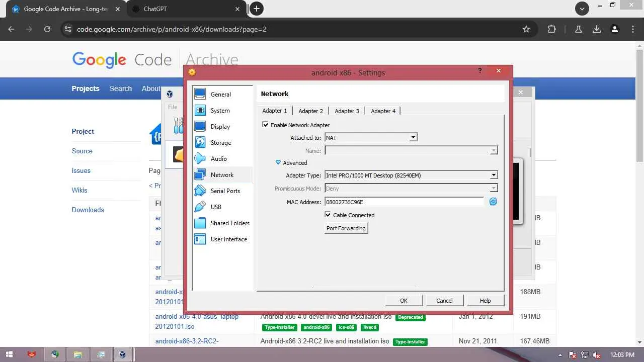Toggle the Enable Network Adapter checkbox
The height and width of the screenshot is (362, 644).
265,125
